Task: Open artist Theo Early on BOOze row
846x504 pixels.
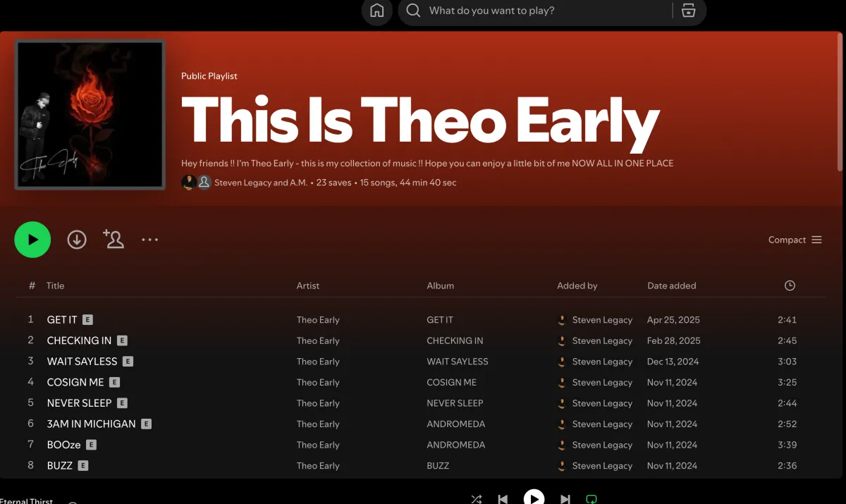Action: [x=318, y=445]
